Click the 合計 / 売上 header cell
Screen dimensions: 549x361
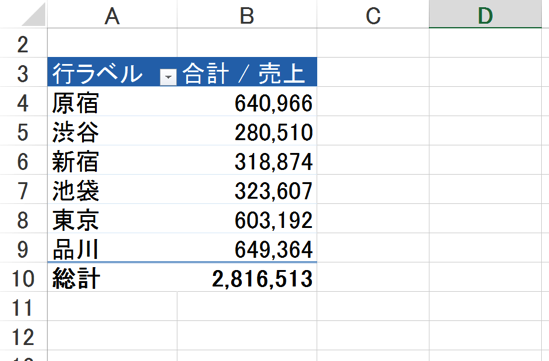(x=247, y=72)
